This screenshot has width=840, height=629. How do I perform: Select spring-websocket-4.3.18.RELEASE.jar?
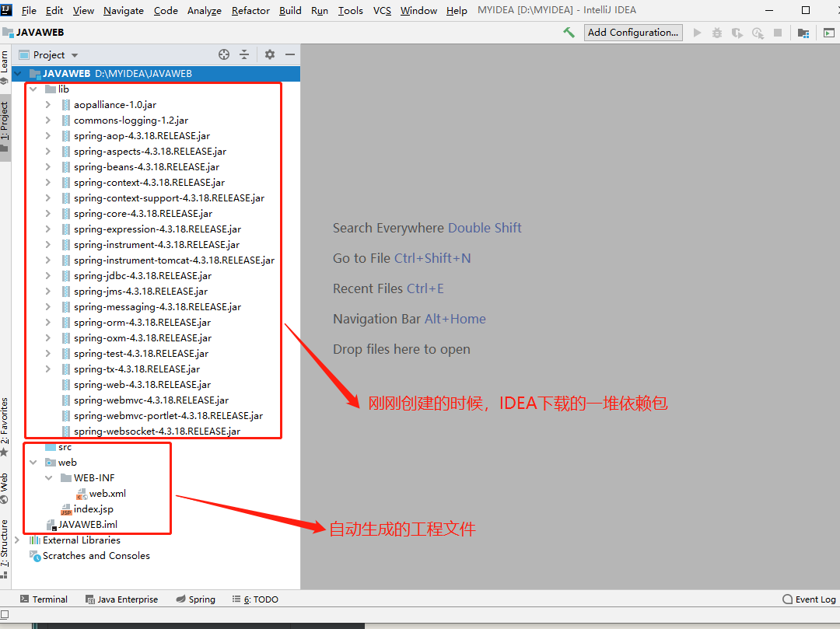point(157,432)
